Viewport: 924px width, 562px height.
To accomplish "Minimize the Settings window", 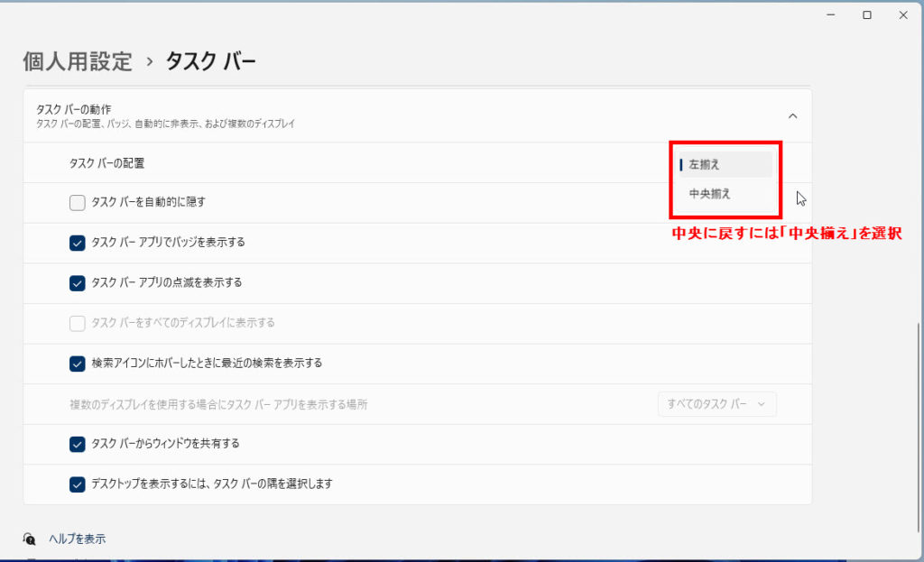I will coord(829,15).
